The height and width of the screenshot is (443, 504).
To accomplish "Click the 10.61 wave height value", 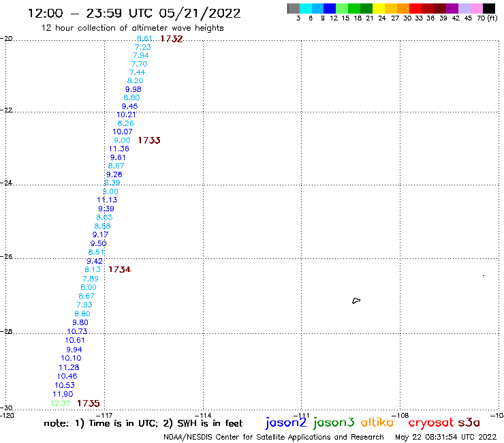I will pos(75,340).
